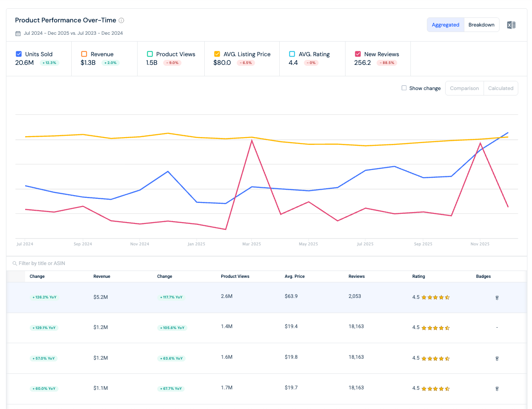Open the info icon beside Product Performance Over-Time
Viewport: 532px width, 409px height.
coord(121,21)
